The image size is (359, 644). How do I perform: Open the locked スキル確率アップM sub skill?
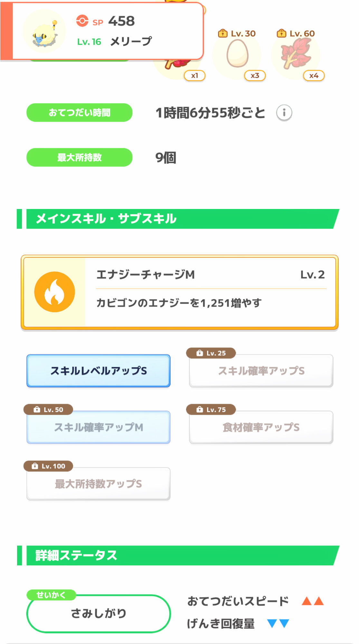coord(99,428)
